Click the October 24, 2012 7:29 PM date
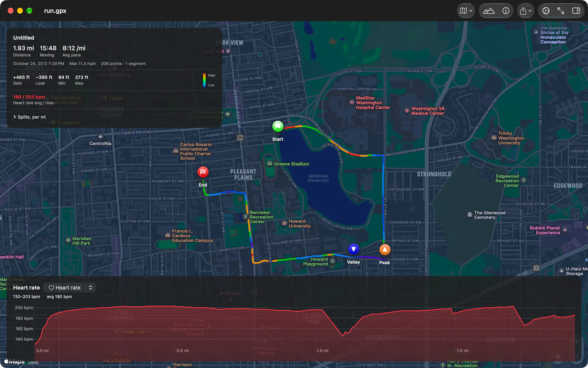This screenshot has width=588, height=368. pyautogui.click(x=39, y=64)
